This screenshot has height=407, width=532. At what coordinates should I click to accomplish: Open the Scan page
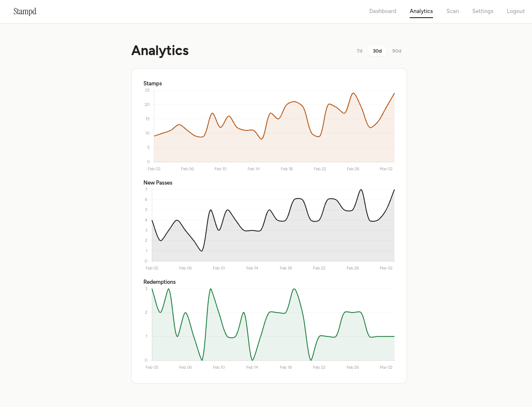[453, 11]
